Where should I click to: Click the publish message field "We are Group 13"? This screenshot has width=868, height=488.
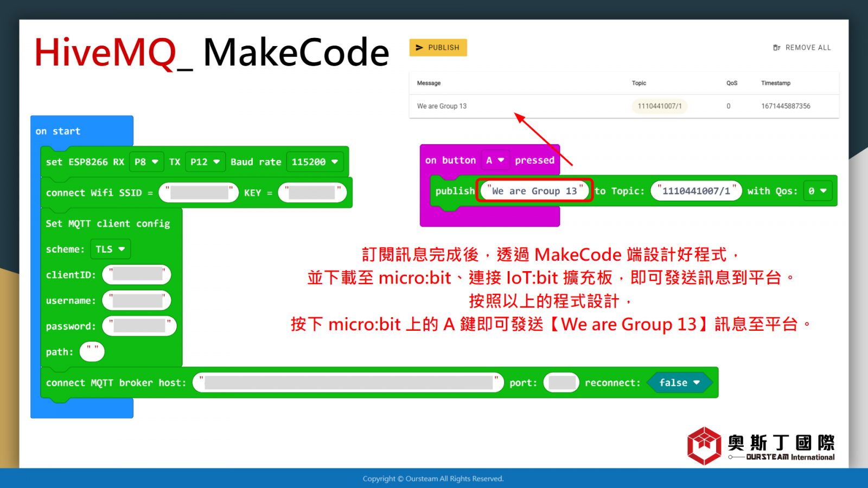point(534,191)
